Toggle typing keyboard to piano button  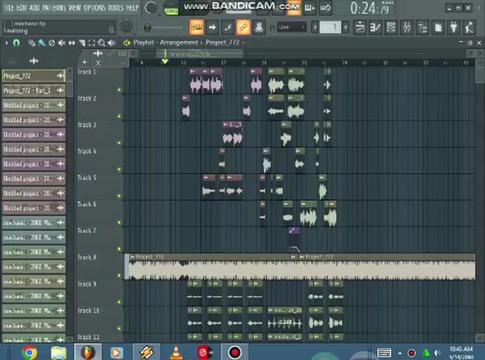point(197,27)
